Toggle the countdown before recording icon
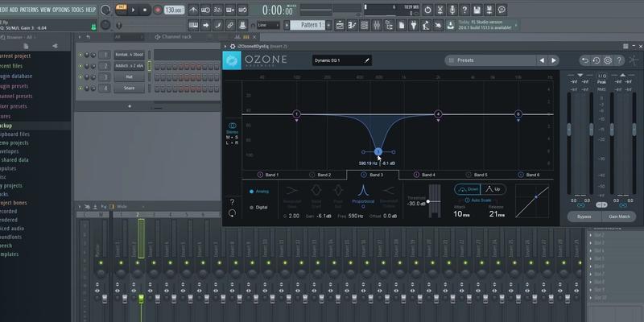The image size is (644, 322). pos(218,10)
